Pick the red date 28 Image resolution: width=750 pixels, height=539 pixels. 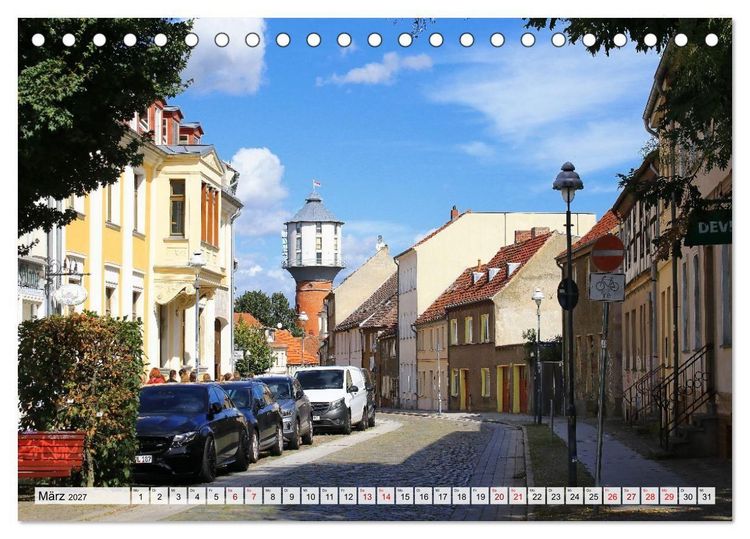650,495
